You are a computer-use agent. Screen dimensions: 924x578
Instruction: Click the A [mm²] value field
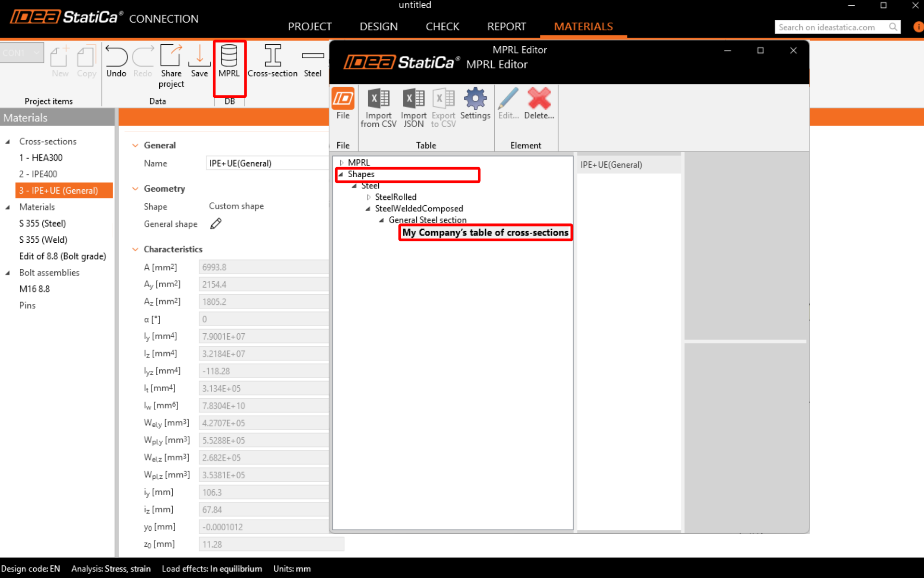264,267
